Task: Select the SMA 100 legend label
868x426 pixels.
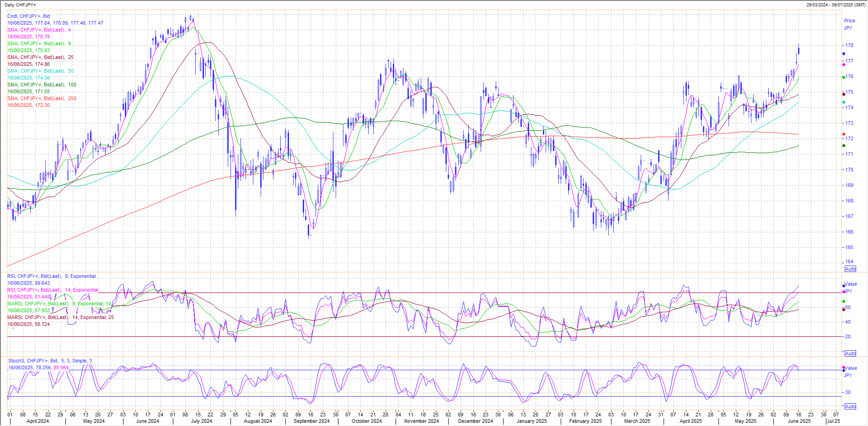Action: [42, 85]
